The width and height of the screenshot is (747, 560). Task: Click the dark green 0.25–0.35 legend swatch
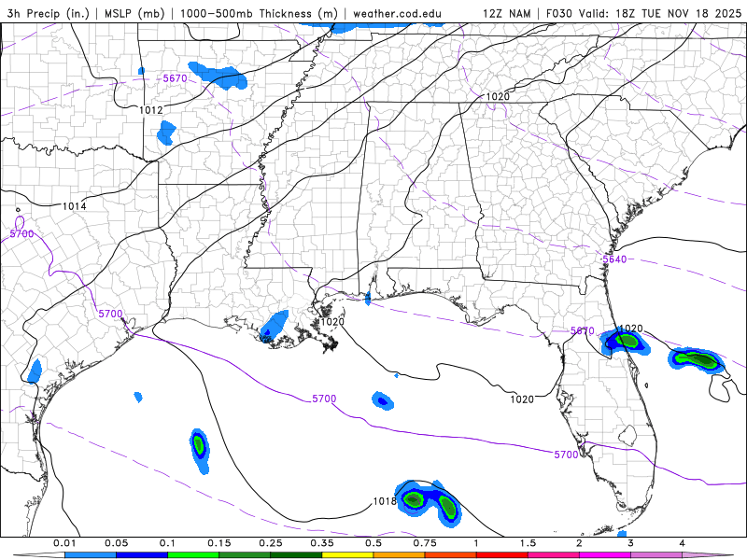296,555
